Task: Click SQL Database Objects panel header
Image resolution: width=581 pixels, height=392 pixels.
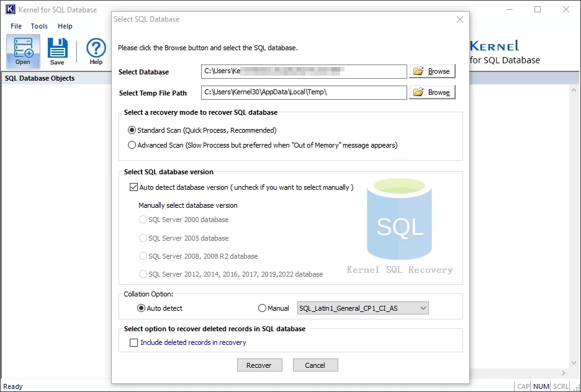Action: [x=56, y=78]
